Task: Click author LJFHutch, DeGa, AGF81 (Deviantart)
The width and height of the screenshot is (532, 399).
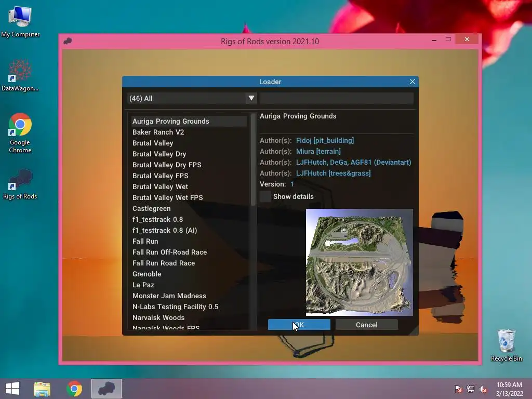Action: point(353,162)
